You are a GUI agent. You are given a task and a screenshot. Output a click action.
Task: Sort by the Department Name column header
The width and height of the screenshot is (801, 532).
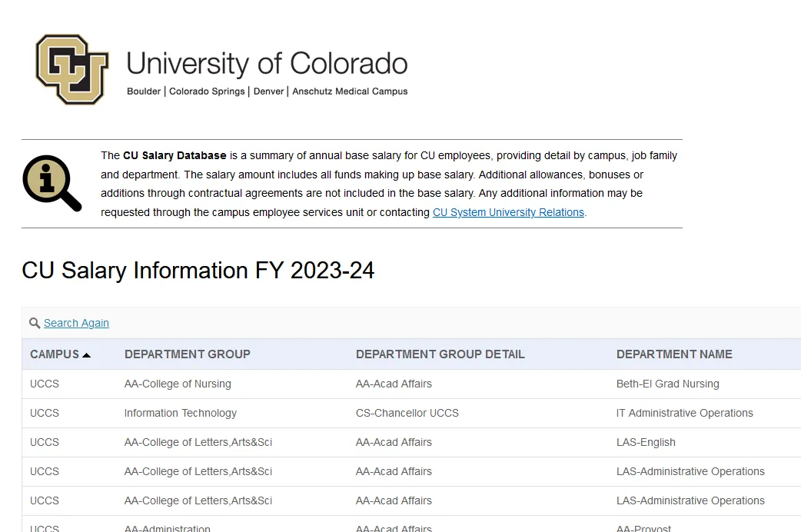click(x=674, y=354)
